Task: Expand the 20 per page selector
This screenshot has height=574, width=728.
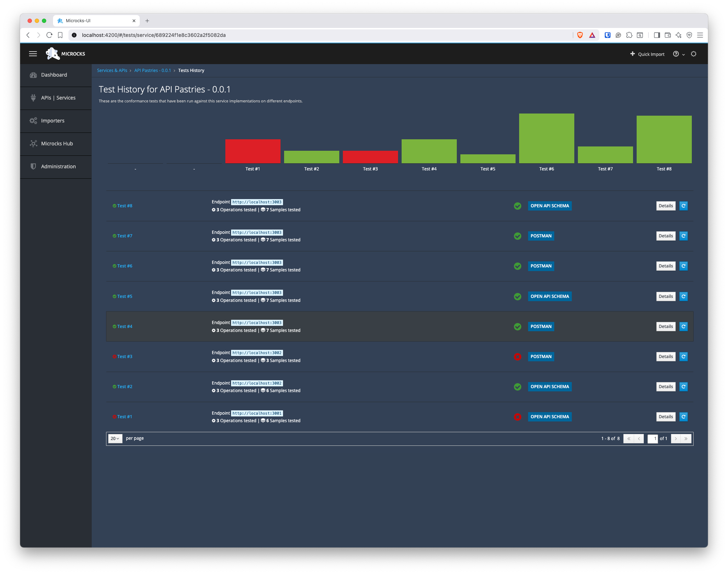Action: [115, 439]
